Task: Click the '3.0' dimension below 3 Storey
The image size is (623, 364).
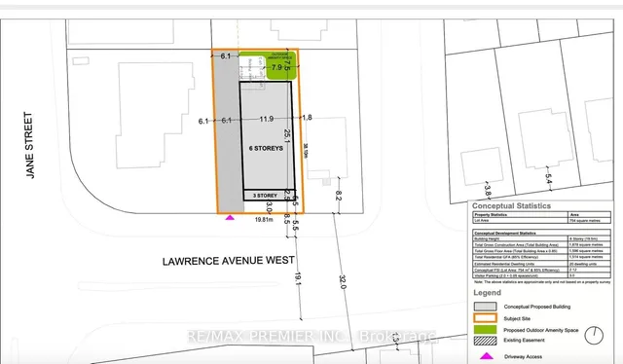Action: point(269,207)
